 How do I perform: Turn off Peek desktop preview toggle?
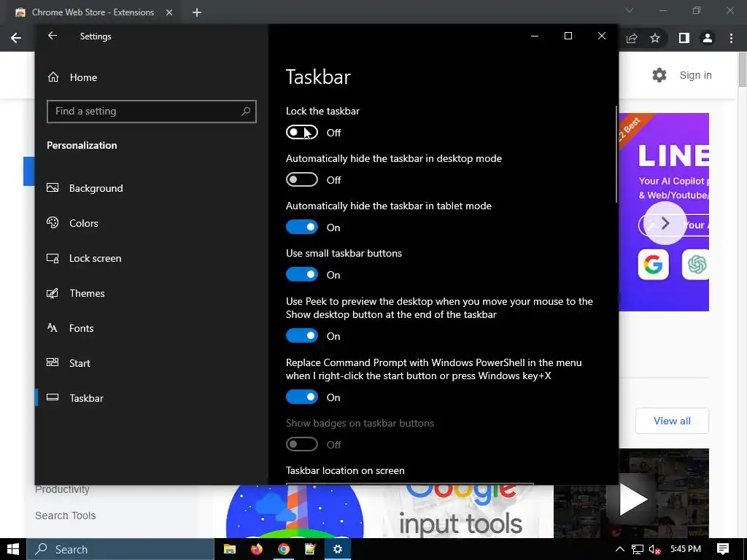(301, 335)
